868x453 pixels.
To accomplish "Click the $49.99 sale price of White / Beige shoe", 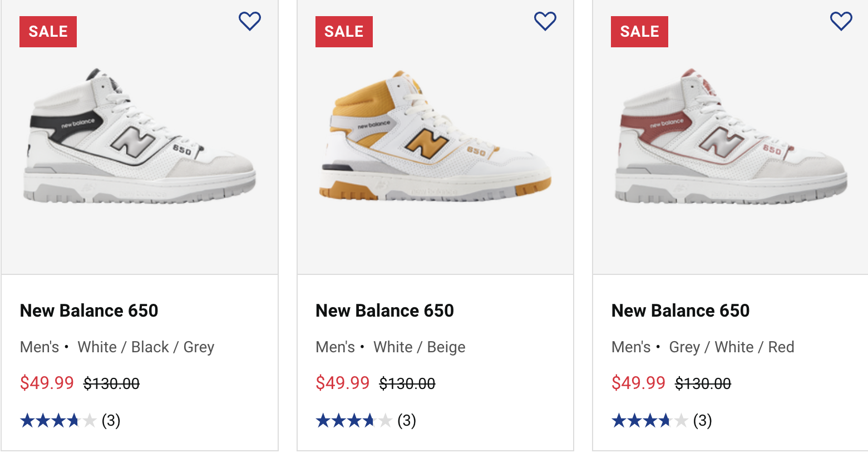I will pyautogui.click(x=342, y=383).
